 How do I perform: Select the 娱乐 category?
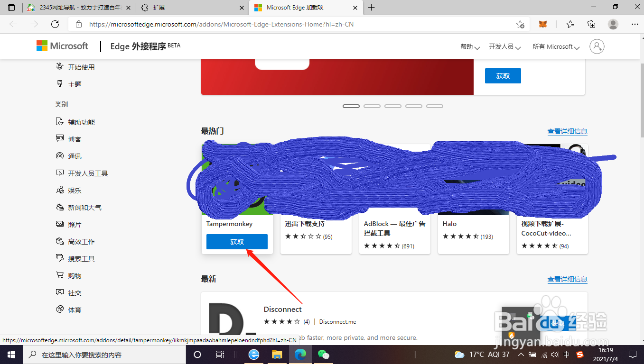point(69,190)
